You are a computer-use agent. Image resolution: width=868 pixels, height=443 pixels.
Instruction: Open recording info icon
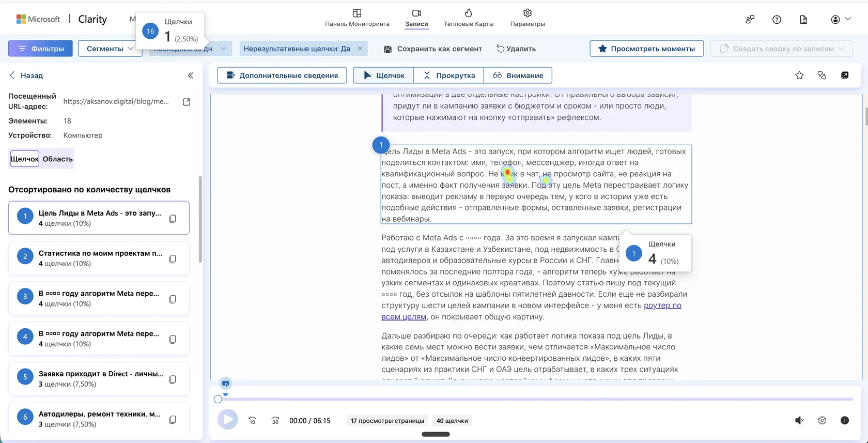pyautogui.click(x=845, y=420)
